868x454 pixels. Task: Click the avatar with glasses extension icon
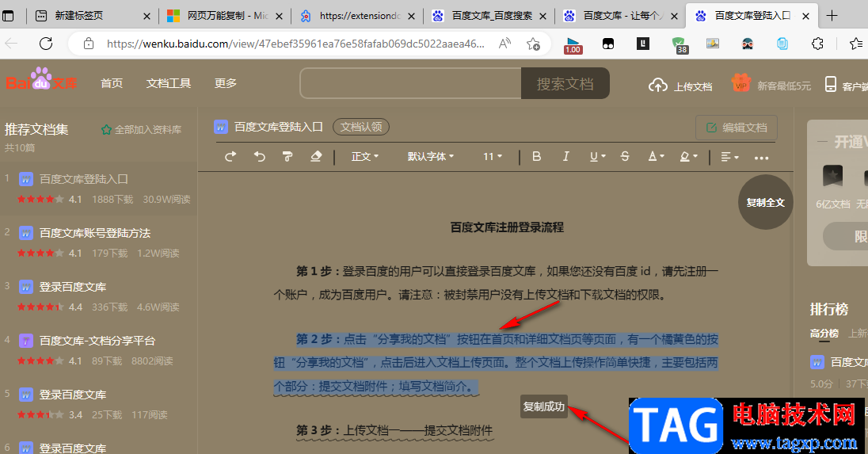pos(748,44)
